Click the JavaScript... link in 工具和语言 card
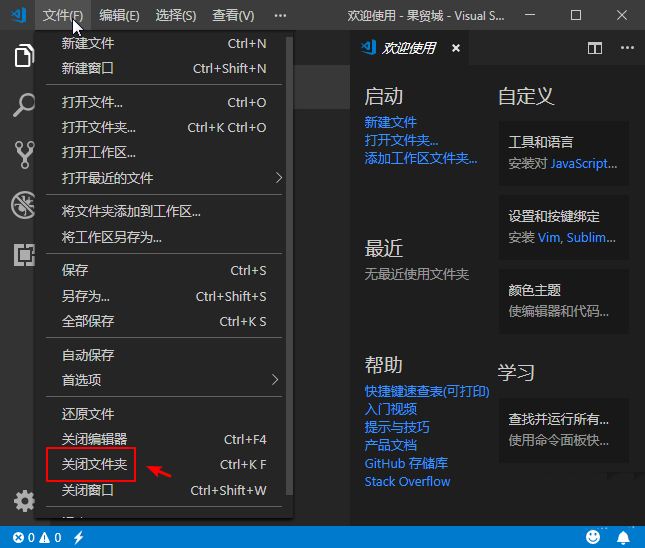Screen dimensions: 645x548 coord(584,164)
